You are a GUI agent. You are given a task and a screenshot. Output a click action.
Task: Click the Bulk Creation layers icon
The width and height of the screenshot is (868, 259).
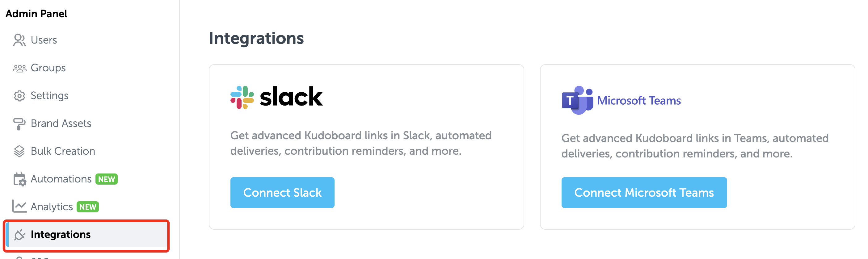[x=19, y=151]
